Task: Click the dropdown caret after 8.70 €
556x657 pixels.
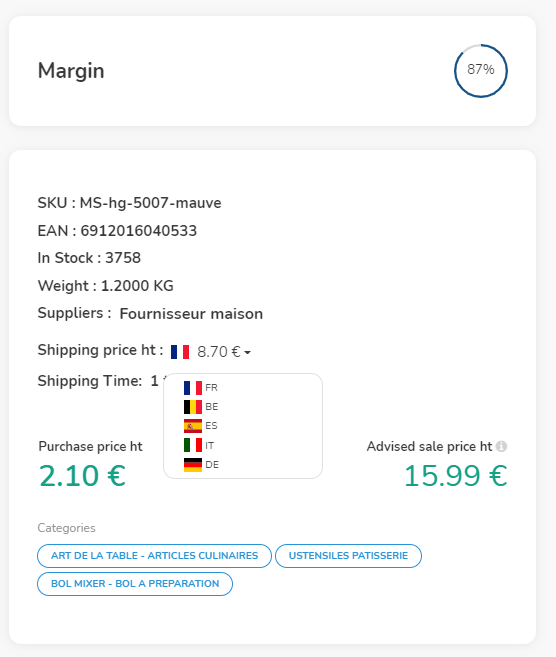Action: [248, 353]
